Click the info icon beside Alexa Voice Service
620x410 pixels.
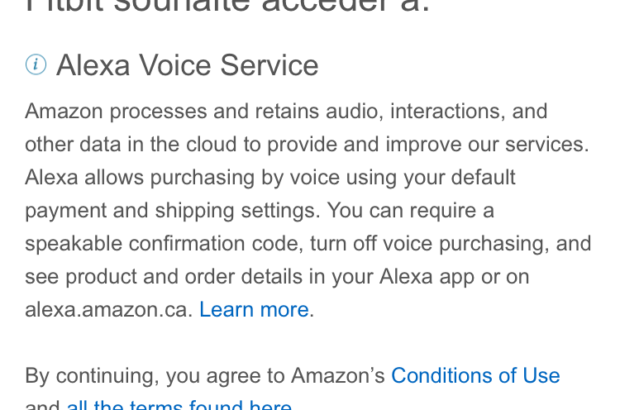[x=36, y=65]
